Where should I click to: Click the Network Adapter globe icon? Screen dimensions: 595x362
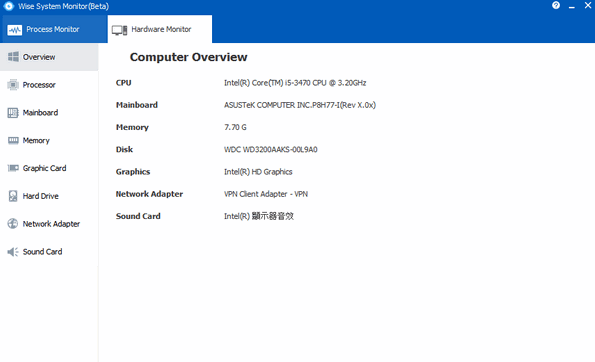click(x=13, y=224)
